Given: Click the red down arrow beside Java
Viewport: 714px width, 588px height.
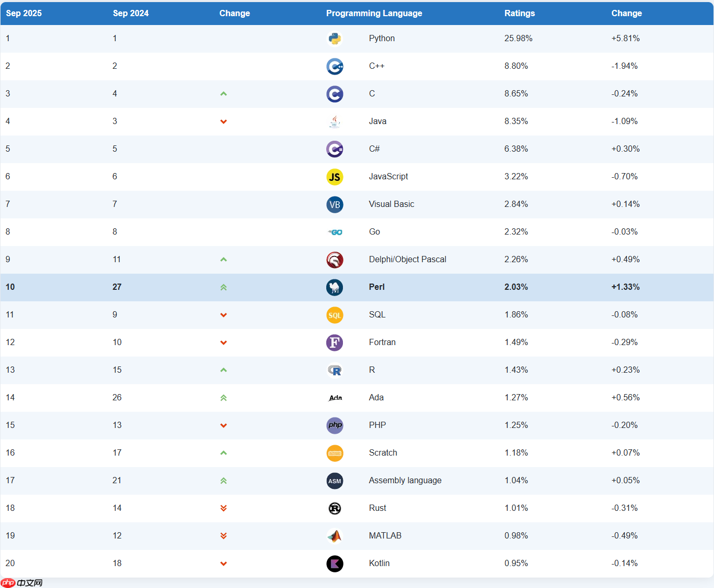Looking at the screenshot, I should click(224, 121).
